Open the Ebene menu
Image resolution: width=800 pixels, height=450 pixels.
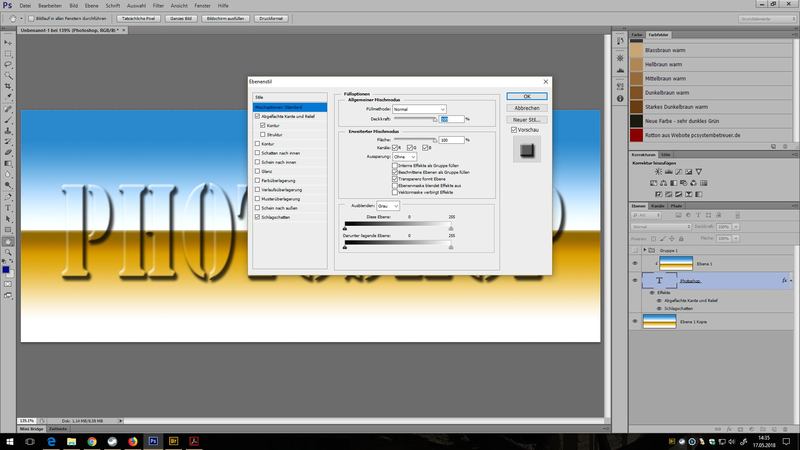(92, 6)
